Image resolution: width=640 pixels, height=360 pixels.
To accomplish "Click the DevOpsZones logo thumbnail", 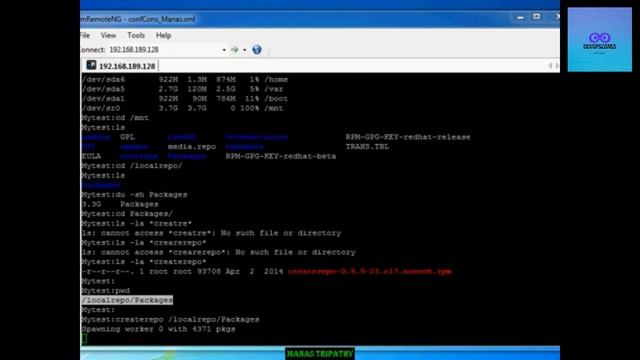I will pos(600,40).
